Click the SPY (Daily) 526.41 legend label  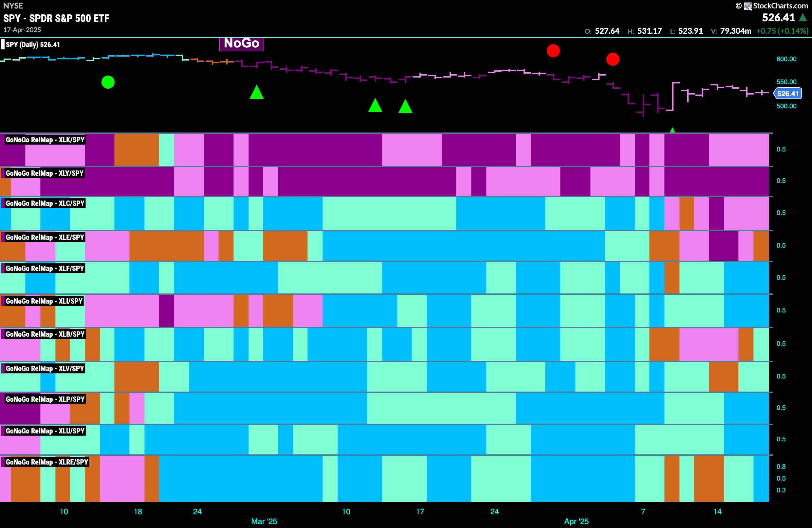coord(33,44)
